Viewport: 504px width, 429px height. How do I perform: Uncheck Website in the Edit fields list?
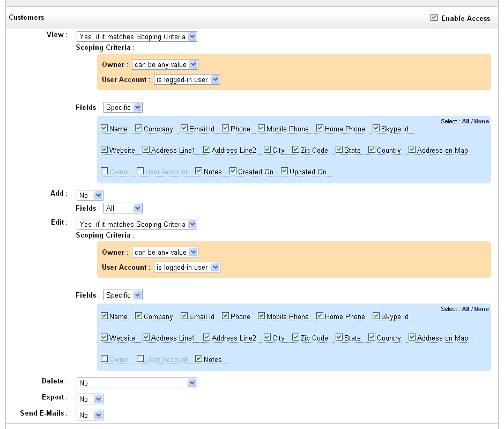pyautogui.click(x=105, y=337)
